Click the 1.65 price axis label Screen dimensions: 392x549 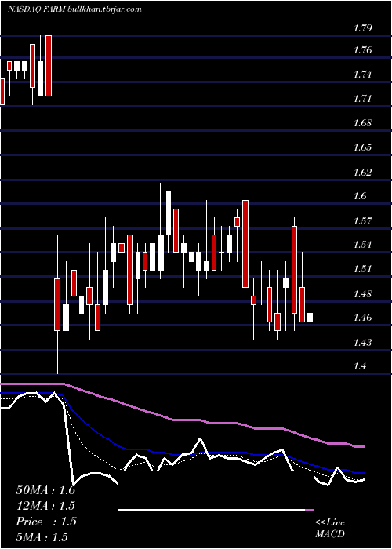[365, 147]
